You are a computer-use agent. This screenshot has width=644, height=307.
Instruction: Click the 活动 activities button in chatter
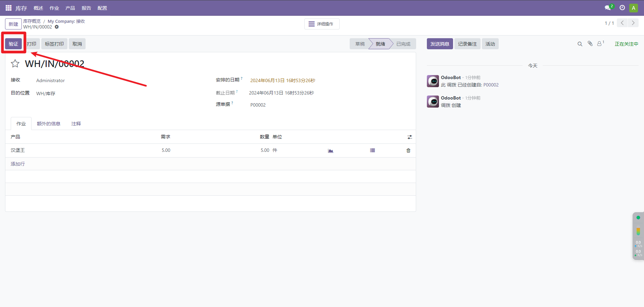(x=490, y=44)
